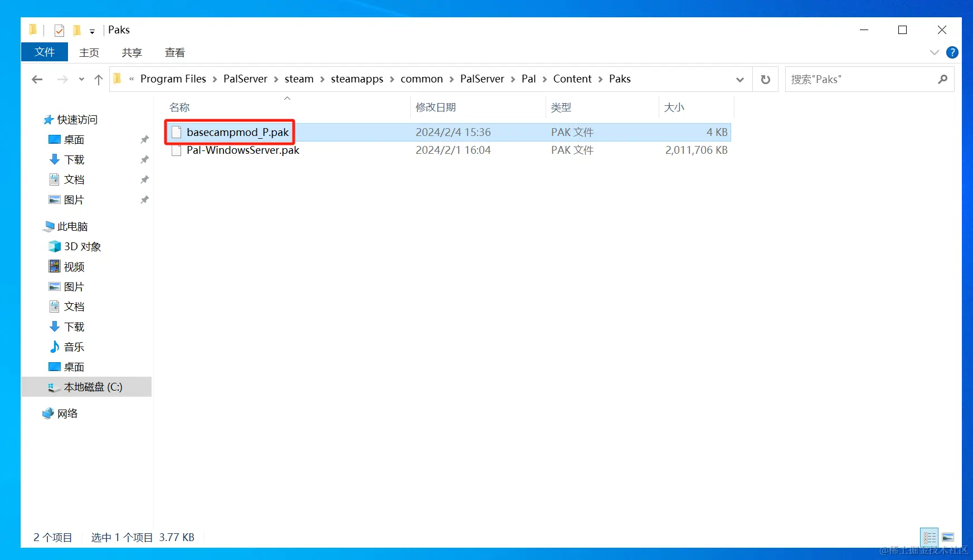Open 文档 under 此电脑
This screenshot has height=560, width=973.
pyautogui.click(x=74, y=306)
